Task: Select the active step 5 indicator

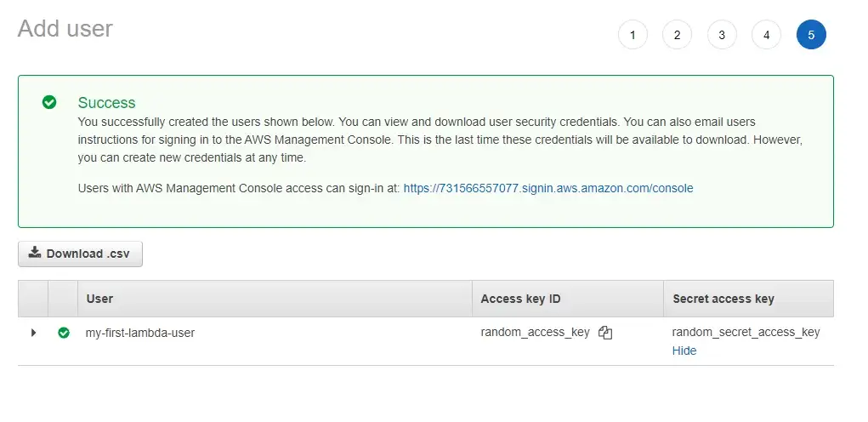Action: click(x=811, y=35)
